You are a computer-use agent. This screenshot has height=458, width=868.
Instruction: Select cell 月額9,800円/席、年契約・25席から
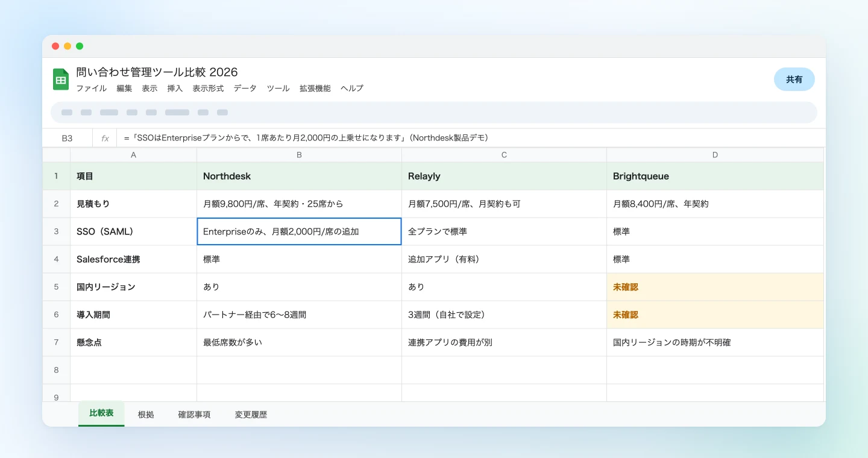299,204
